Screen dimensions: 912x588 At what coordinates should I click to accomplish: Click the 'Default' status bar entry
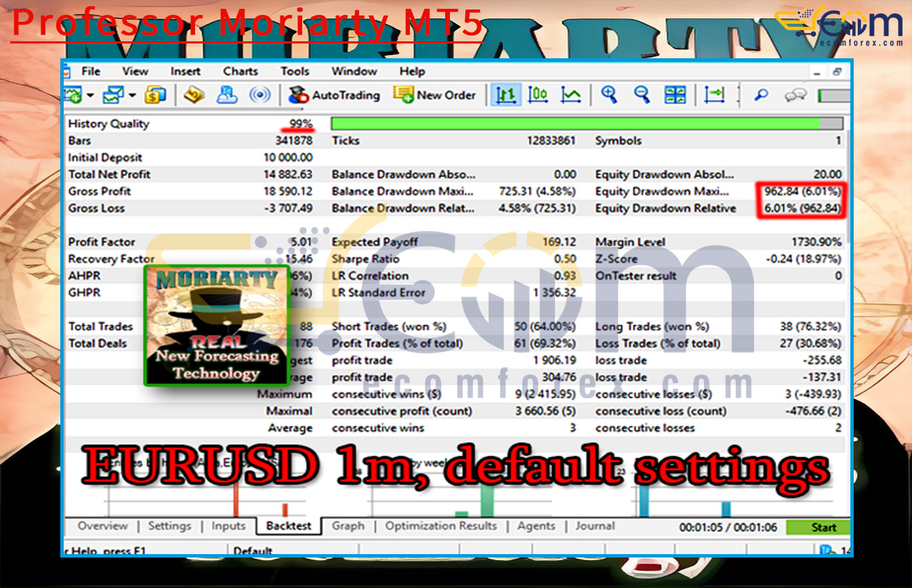(x=252, y=551)
